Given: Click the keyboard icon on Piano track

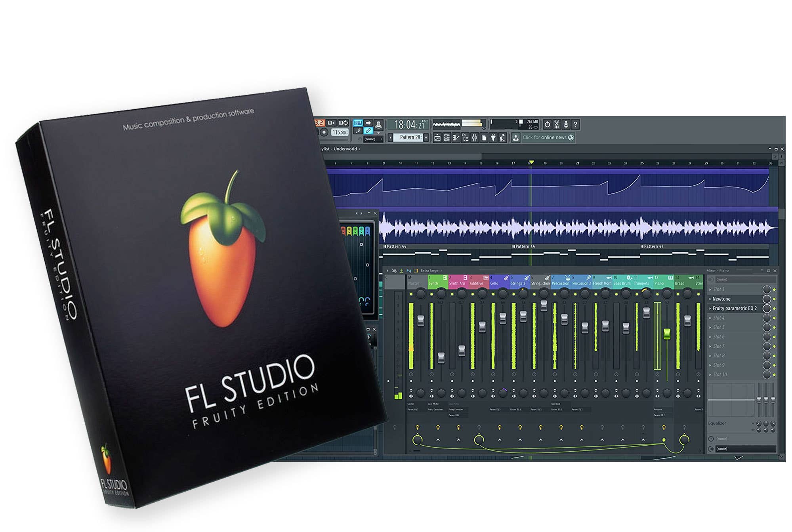Looking at the screenshot, I should coord(670,278).
